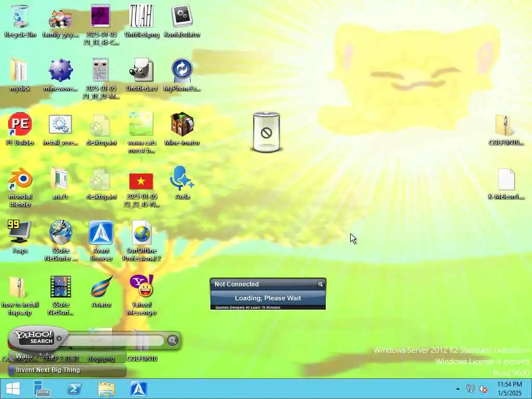Open File Explorer on the taskbar
532x399 pixels.
[x=107, y=389]
